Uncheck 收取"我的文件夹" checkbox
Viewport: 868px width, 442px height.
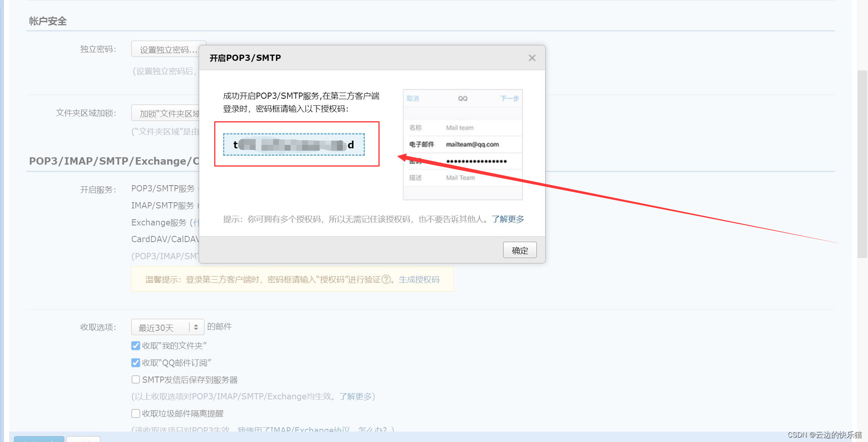point(136,346)
